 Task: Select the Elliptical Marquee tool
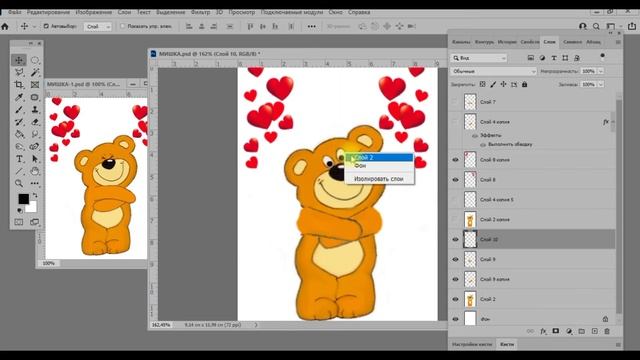coord(35,60)
